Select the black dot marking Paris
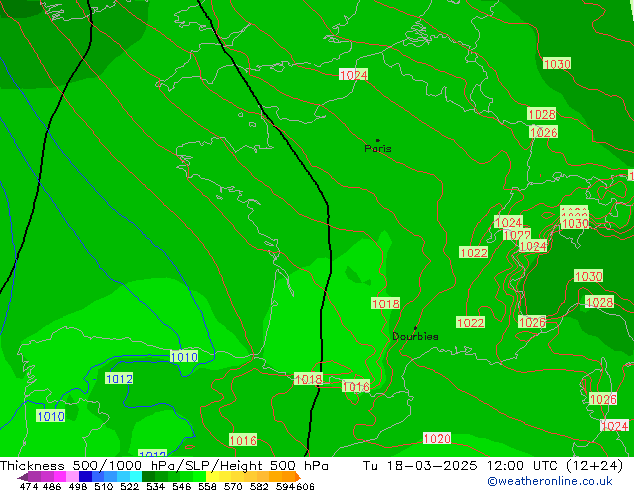Image resolution: width=634 pixels, height=490 pixels. click(x=378, y=140)
